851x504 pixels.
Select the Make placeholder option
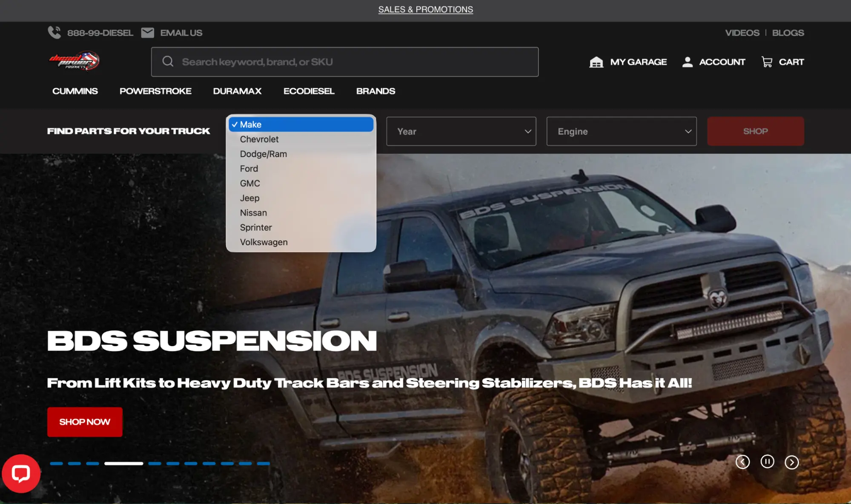coord(301,124)
